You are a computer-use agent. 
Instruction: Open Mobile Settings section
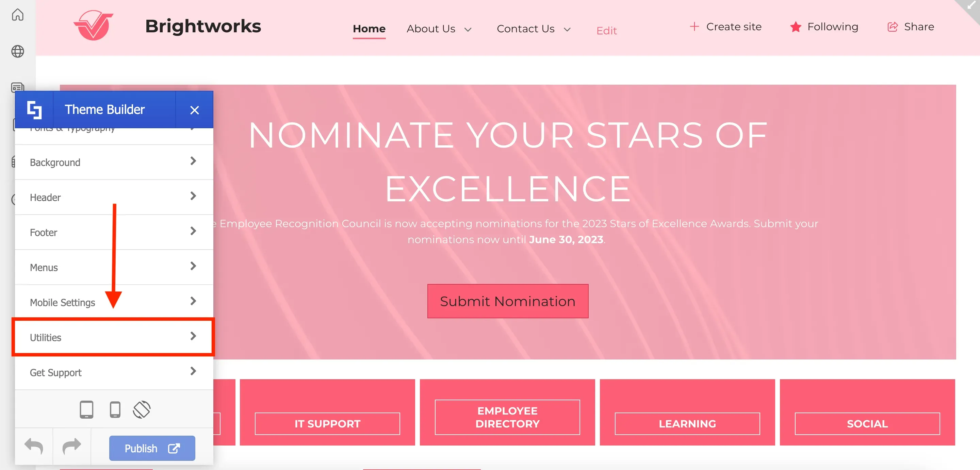(x=114, y=302)
